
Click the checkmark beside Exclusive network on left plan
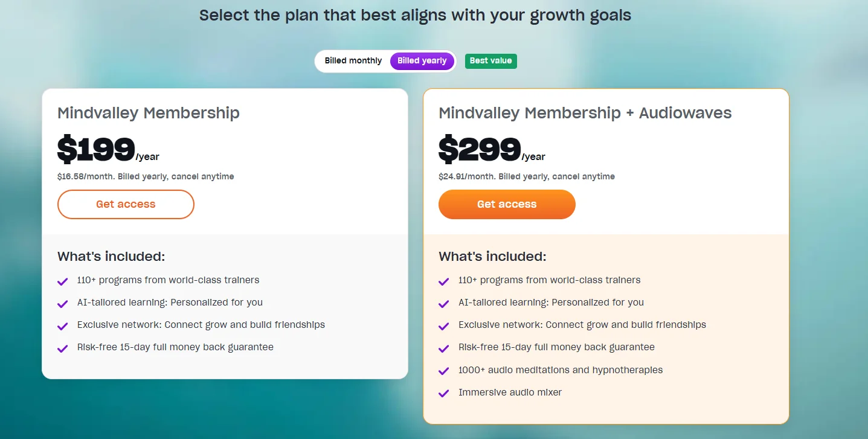pos(62,325)
